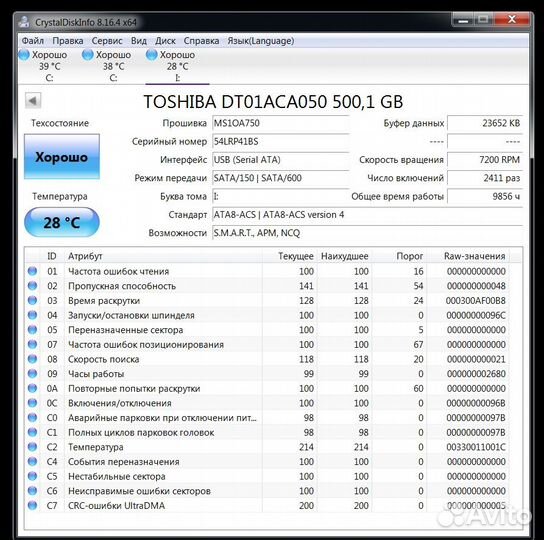This screenshot has height=540, width=544.
Task: Click status icon of attribute C0 row
Action: coord(32,417)
